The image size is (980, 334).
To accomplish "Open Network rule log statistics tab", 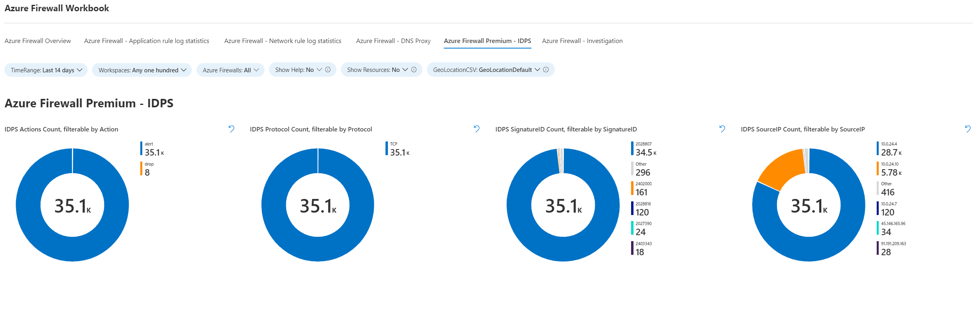I will click(283, 41).
